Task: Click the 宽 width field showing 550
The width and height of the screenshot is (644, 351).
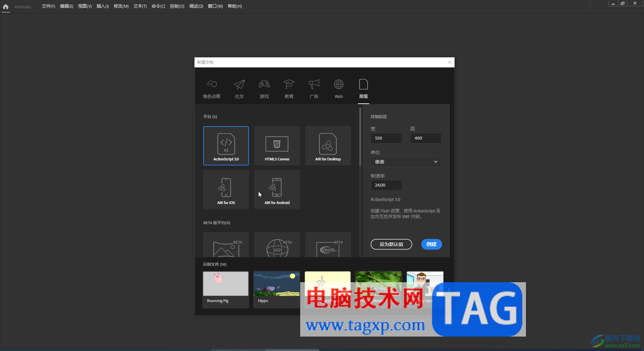Action: 386,138
